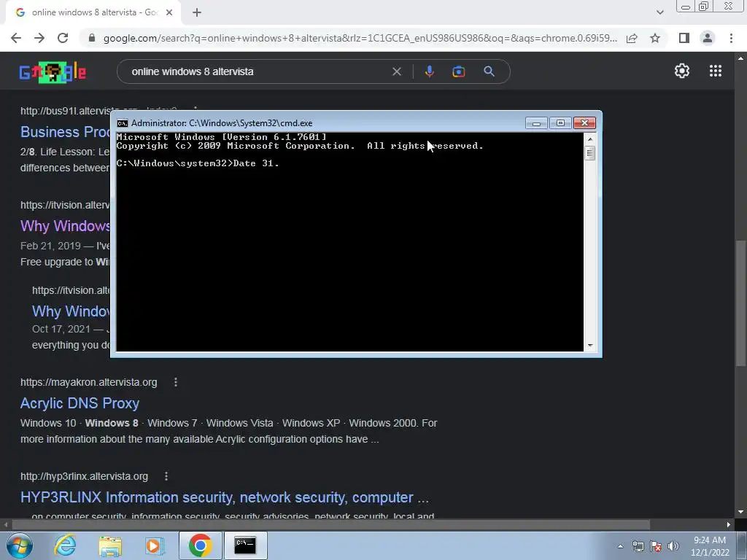
Task: Click the address bar URL
Action: tap(360, 38)
